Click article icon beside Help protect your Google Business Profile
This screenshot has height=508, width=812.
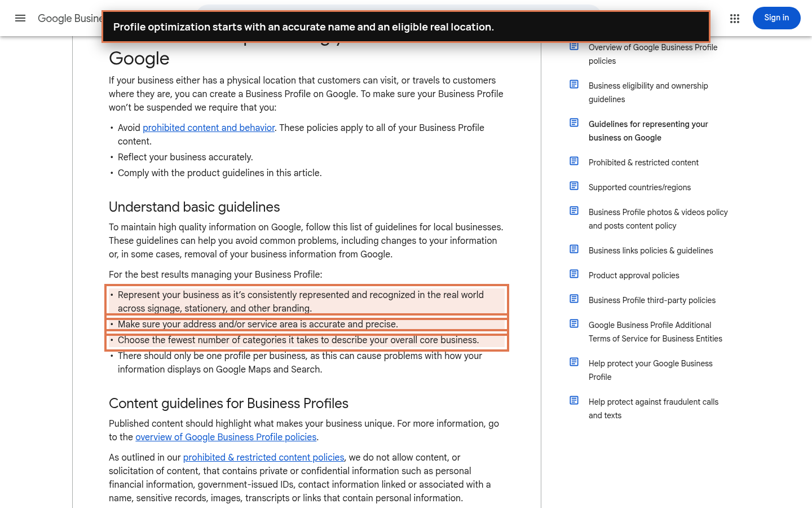click(574, 362)
